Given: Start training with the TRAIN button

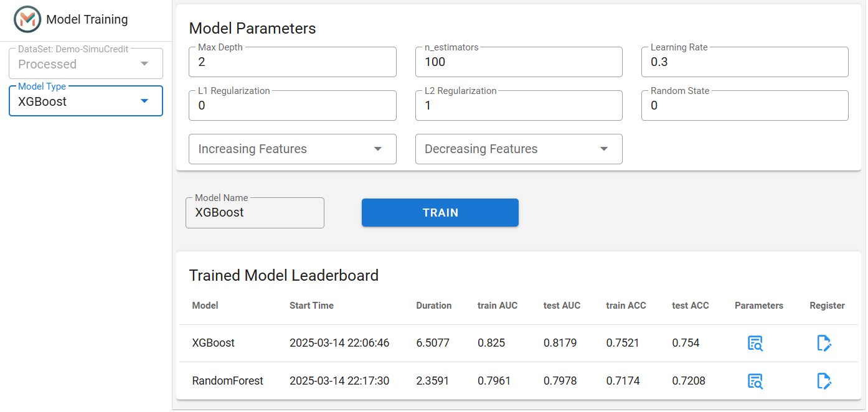Looking at the screenshot, I should tap(440, 213).
